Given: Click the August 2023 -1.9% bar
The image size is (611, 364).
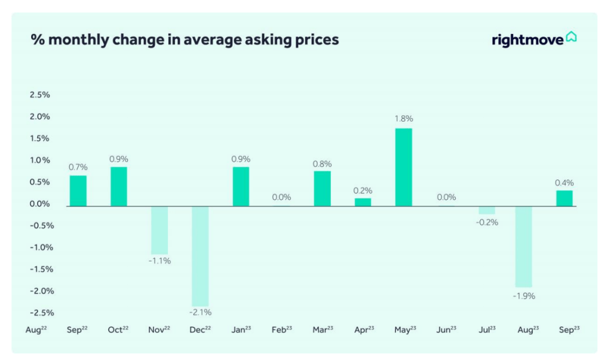Looking at the screenshot, I should 523,246.
